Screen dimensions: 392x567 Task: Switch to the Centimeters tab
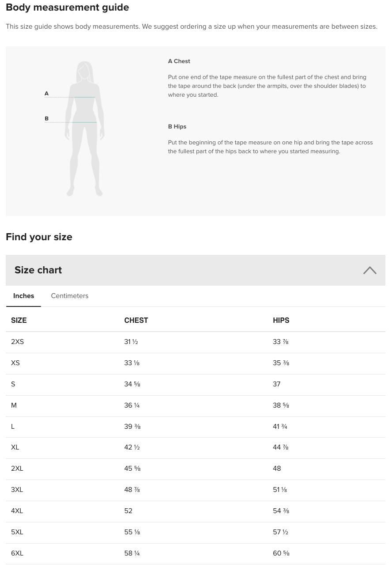[69, 296]
